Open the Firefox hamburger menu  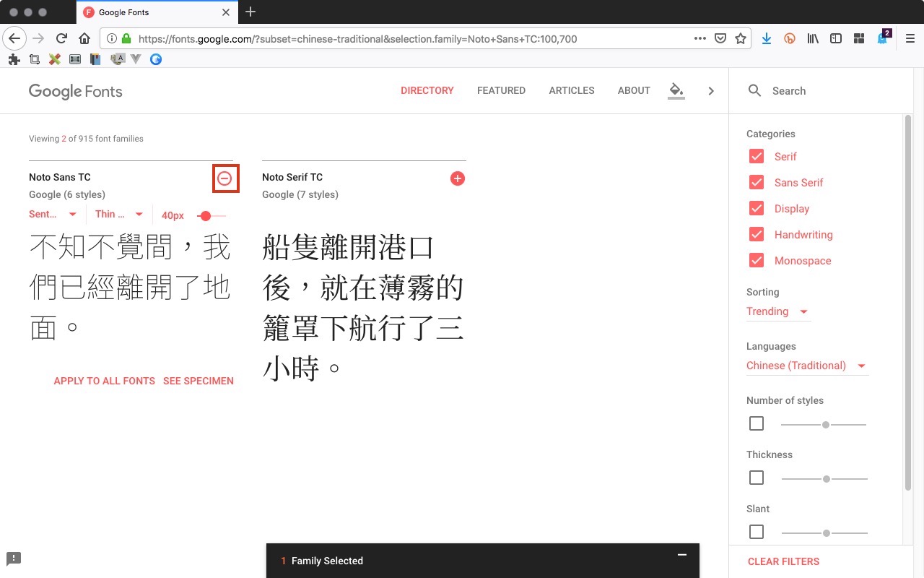tap(910, 38)
